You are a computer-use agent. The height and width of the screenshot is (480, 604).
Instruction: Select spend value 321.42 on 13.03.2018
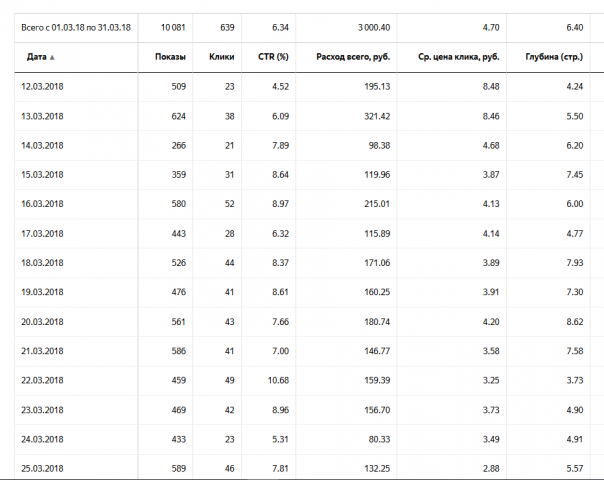(377, 116)
